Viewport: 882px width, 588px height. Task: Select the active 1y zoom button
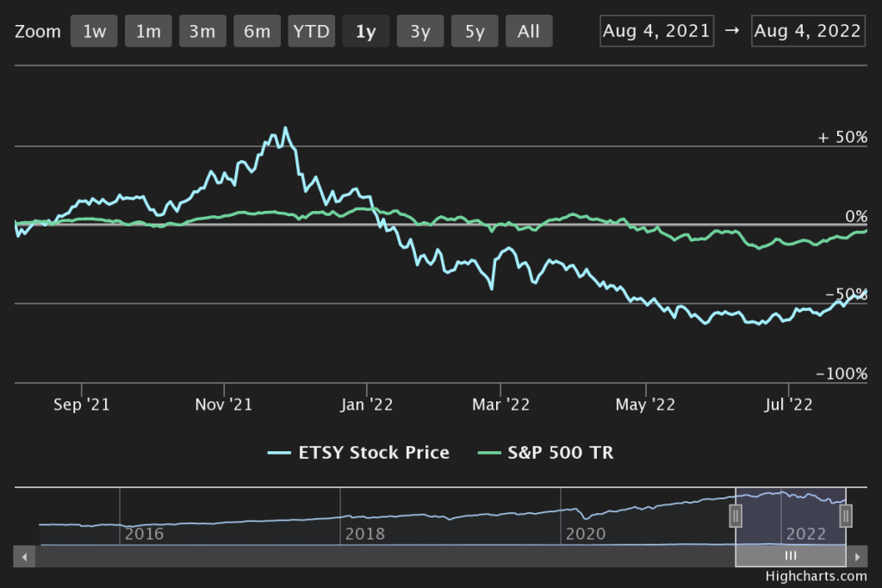click(x=365, y=32)
